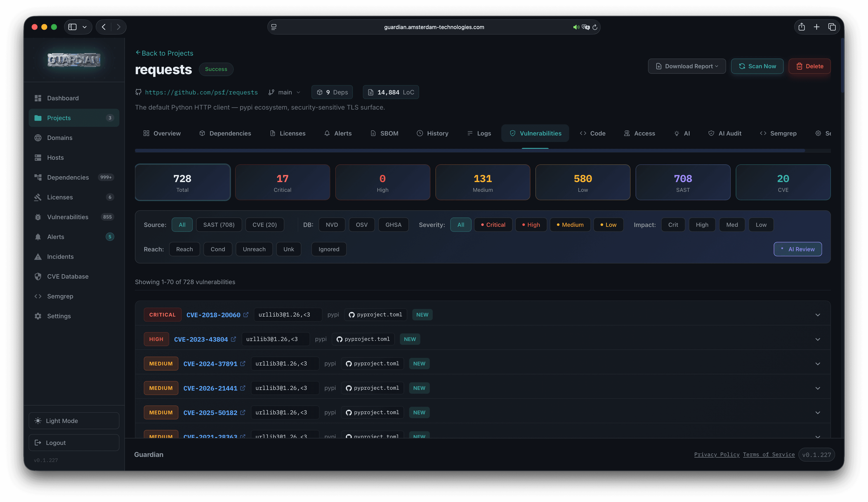Switch to Light Mode

74,421
